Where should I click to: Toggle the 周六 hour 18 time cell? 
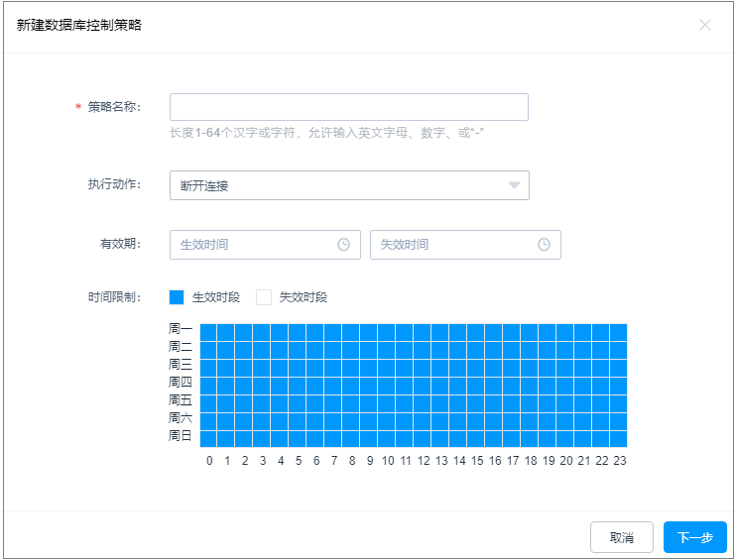pyautogui.click(x=529, y=421)
